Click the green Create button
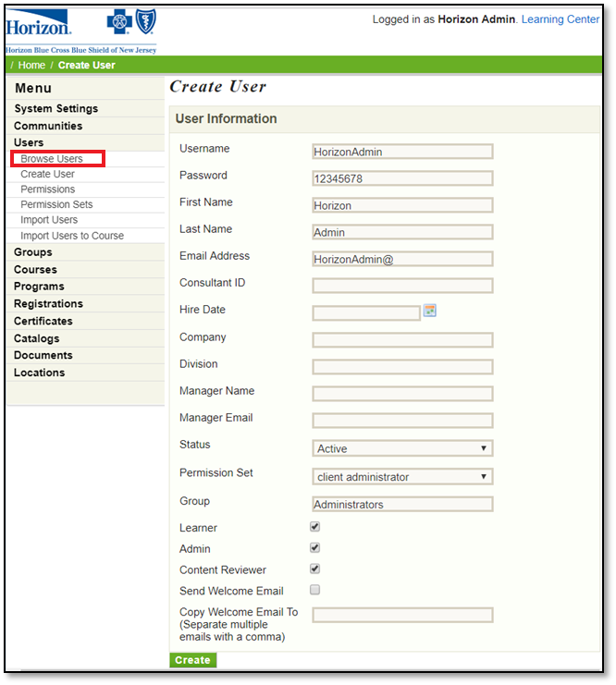 (x=192, y=660)
